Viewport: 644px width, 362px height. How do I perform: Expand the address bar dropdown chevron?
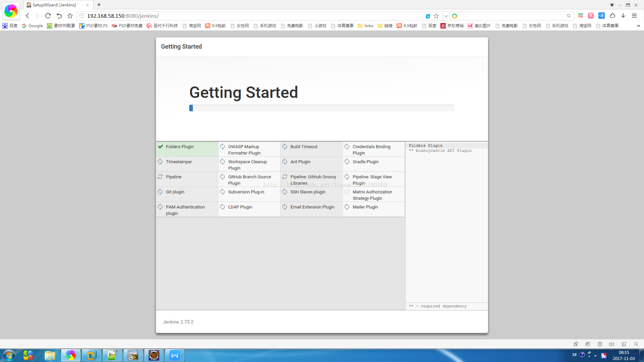[446, 16]
